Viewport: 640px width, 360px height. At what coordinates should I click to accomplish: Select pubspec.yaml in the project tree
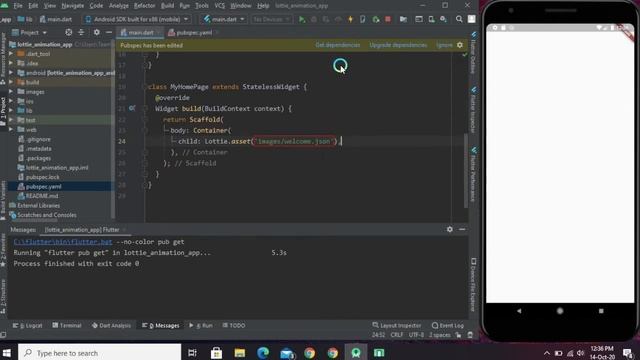[x=43, y=187]
